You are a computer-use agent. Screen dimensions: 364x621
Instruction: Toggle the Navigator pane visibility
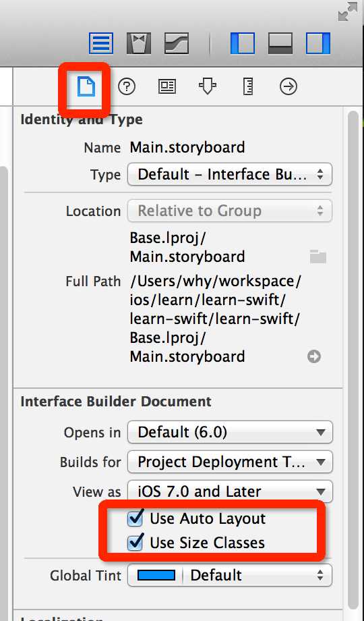pyautogui.click(x=243, y=43)
